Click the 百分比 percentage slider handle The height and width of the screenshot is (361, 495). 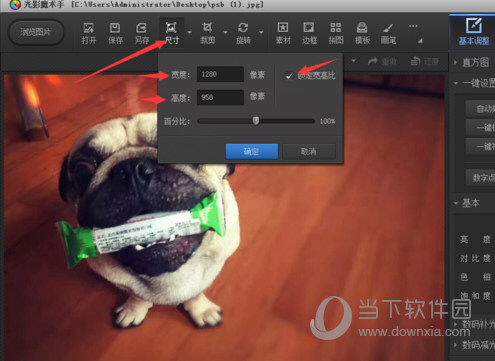point(256,121)
